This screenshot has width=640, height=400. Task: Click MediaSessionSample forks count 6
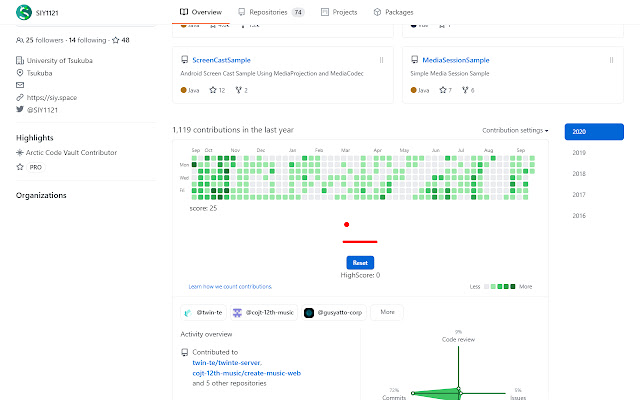(468, 90)
